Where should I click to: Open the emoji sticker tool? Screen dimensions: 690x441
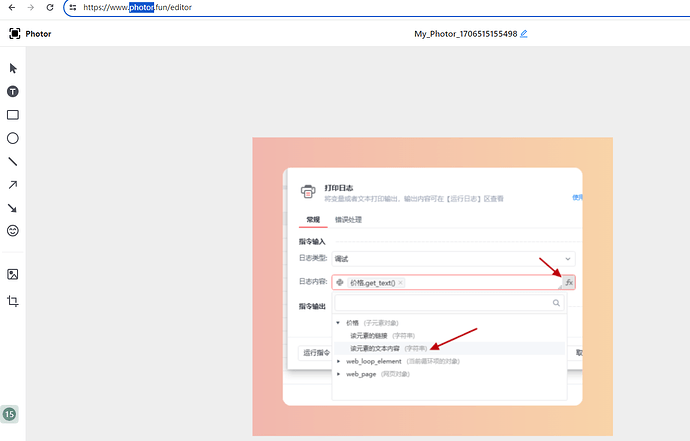[x=13, y=231]
